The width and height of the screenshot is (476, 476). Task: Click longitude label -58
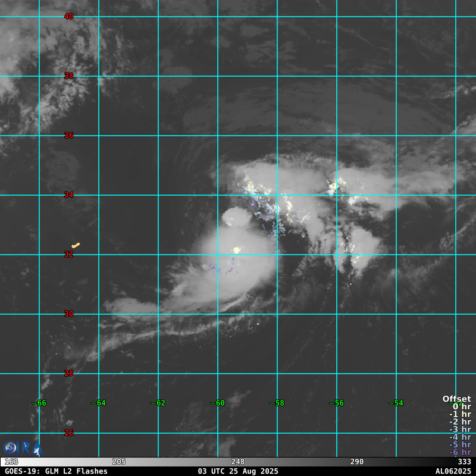click(277, 403)
